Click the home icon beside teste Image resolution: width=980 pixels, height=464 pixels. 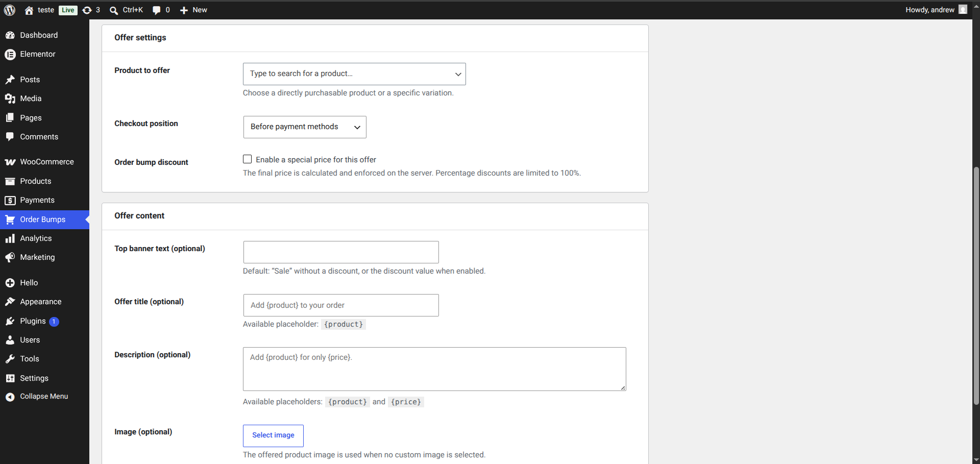click(29, 10)
